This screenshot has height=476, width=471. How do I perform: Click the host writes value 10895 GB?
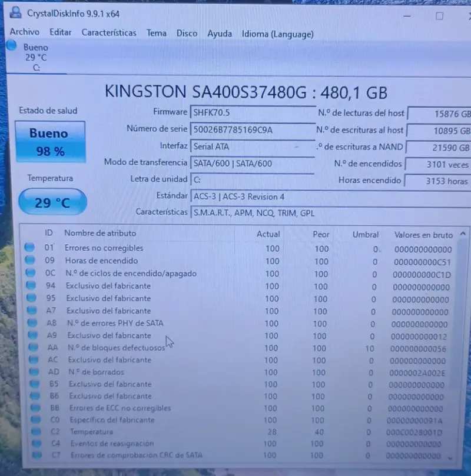click(439, 131)
